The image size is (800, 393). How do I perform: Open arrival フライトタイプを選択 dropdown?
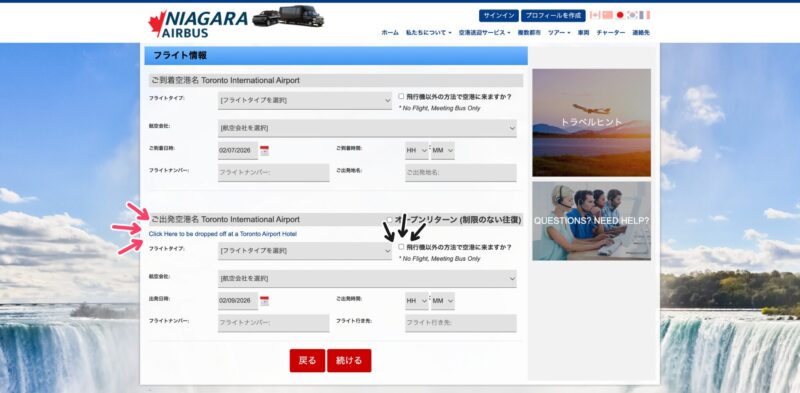(x=305, y=101)
